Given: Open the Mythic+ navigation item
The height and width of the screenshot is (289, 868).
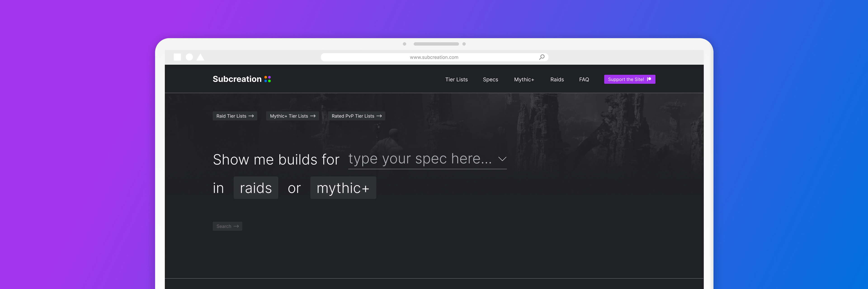Looking at the screenshot, I should tap(524, 79).
